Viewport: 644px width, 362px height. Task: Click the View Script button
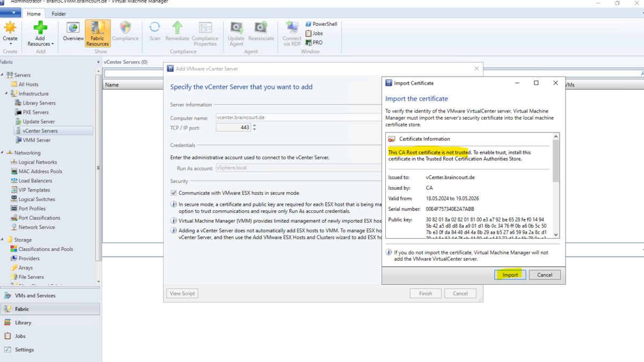pyautogui.click(x=181, y=293)
